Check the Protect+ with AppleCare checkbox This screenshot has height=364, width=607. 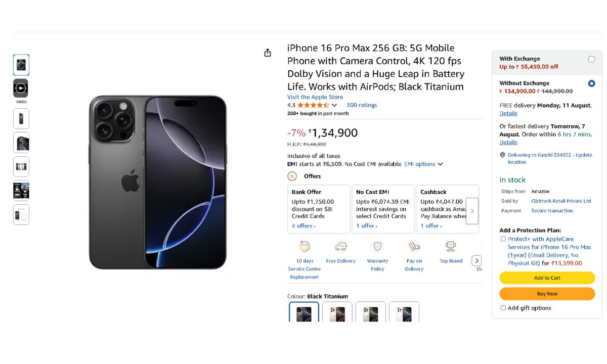click(x=503, y=239)
